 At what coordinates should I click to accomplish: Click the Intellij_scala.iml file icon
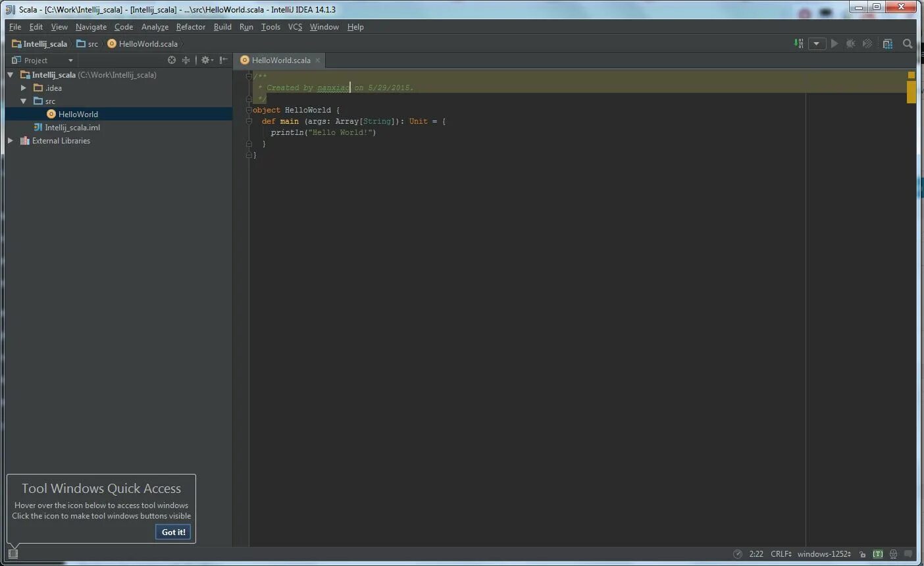(x=38, y=127)
